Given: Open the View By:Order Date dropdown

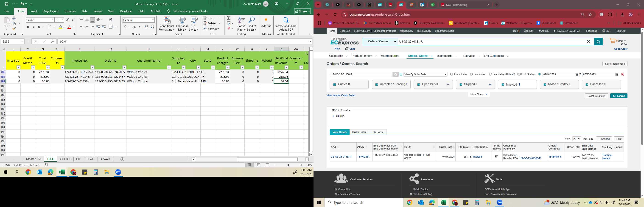Looking at the screenshot, I should [426, 75].
